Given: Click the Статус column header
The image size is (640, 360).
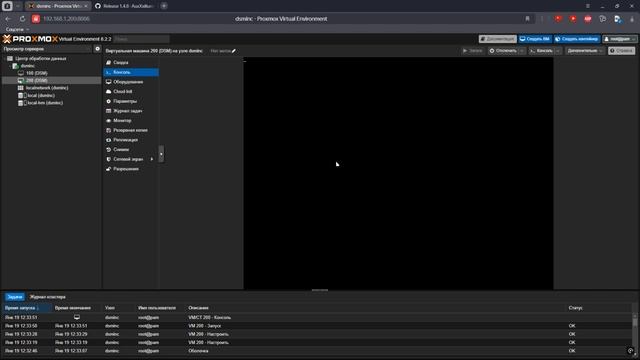Looking at the screenshot, I should click(x=576, y=308).
